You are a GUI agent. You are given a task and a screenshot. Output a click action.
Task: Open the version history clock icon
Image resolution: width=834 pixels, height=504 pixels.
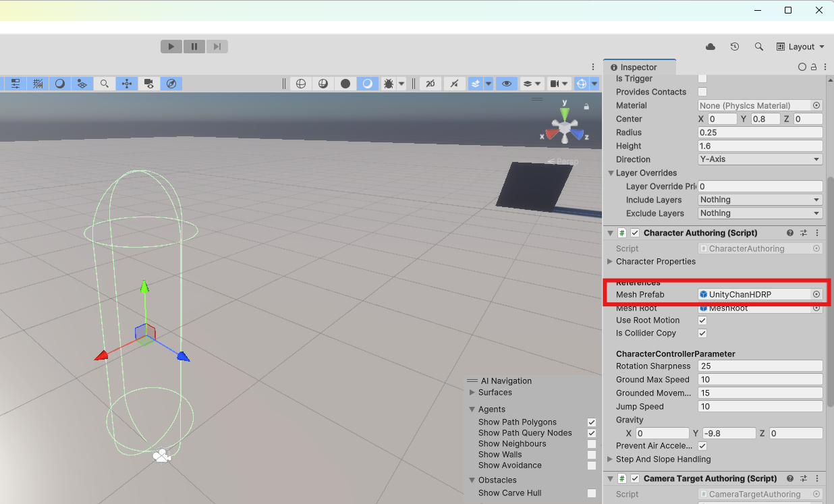[x=735, y=47]
